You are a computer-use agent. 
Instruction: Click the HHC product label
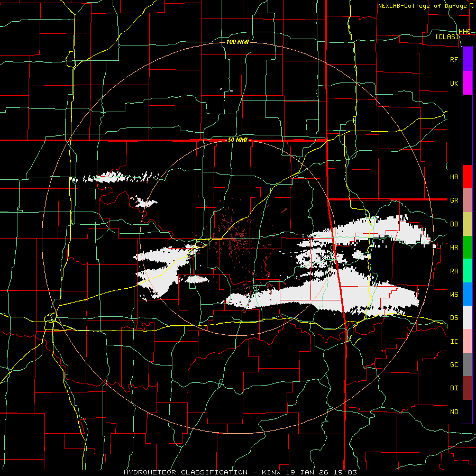pos(465,32)
